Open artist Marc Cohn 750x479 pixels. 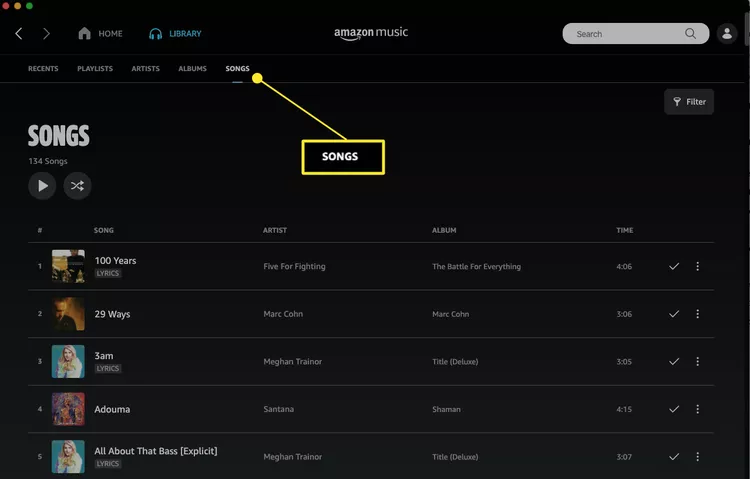tap(283, 314)
